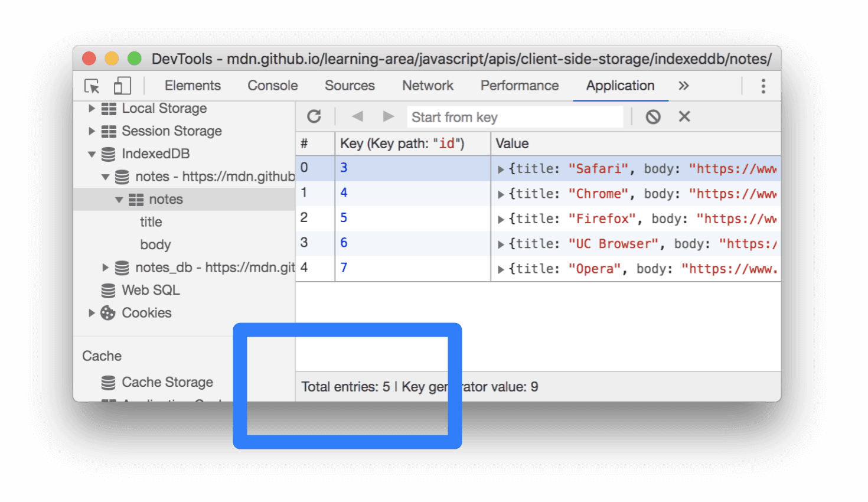The image size is (868, 502).
Task: Select the title index under notes
Action: coord(151,221)
